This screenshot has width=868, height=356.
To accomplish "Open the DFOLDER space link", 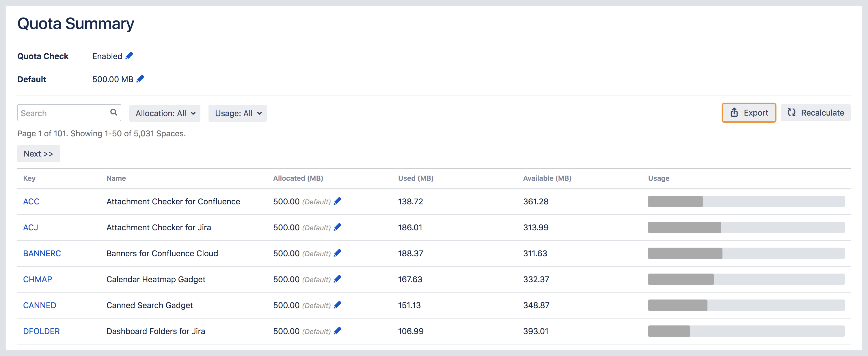I will pyautogui.click(x=41, y=331).
